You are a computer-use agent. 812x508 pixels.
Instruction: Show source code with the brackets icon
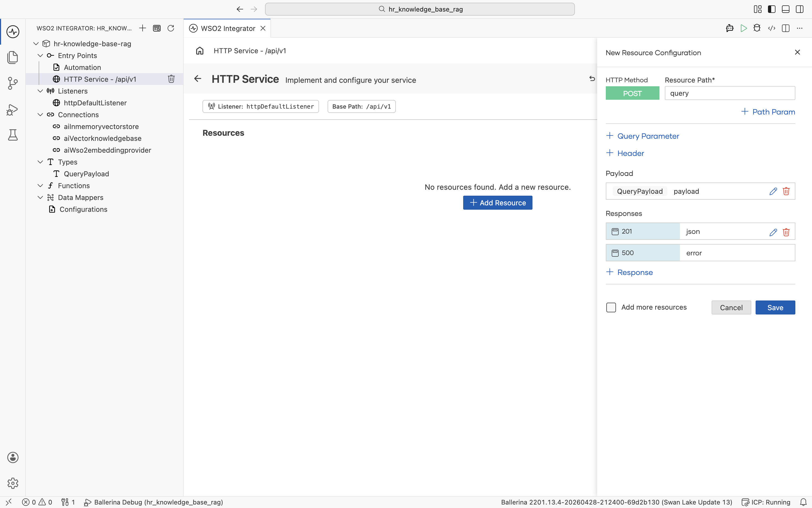pos(771,28)
